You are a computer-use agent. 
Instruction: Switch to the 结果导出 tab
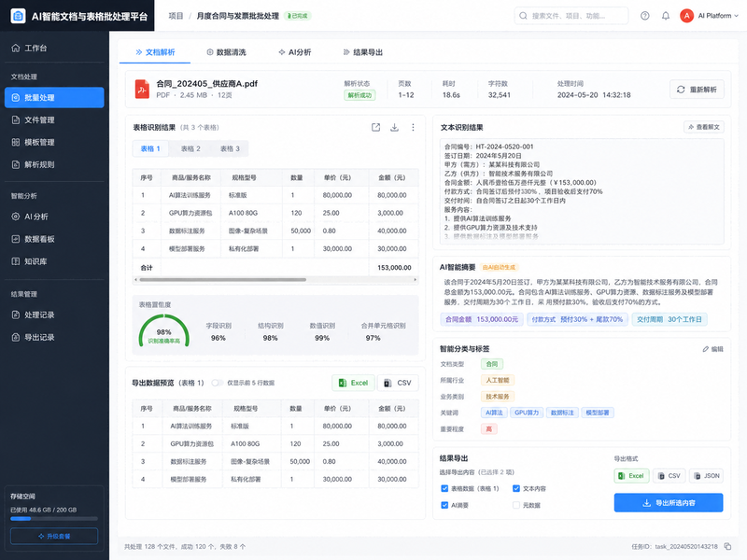pos(363,52)
